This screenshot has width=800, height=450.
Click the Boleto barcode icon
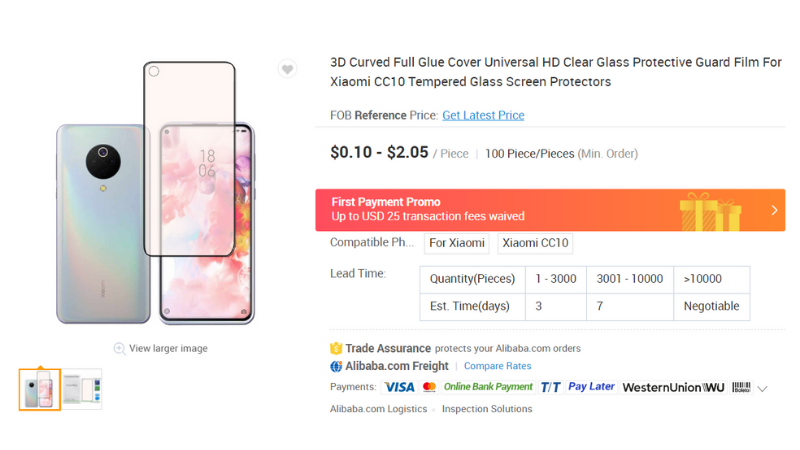pyautogui.click(x=741, y=387)
